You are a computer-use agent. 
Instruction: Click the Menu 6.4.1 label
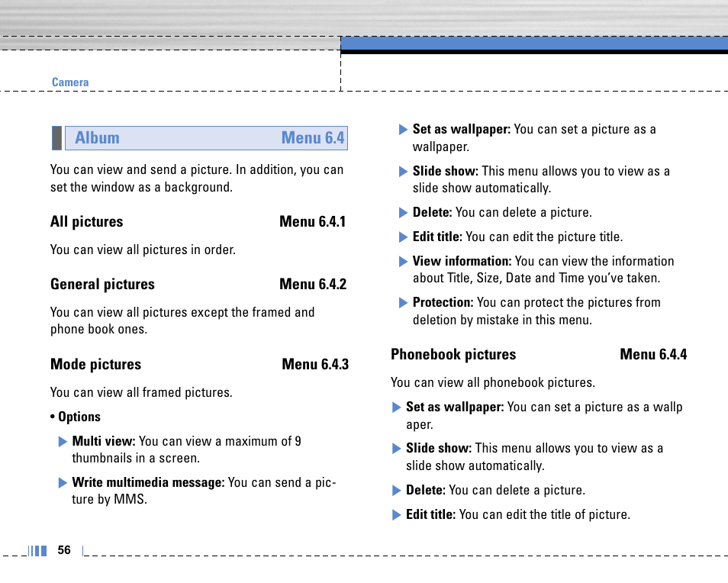click(312, 222)
